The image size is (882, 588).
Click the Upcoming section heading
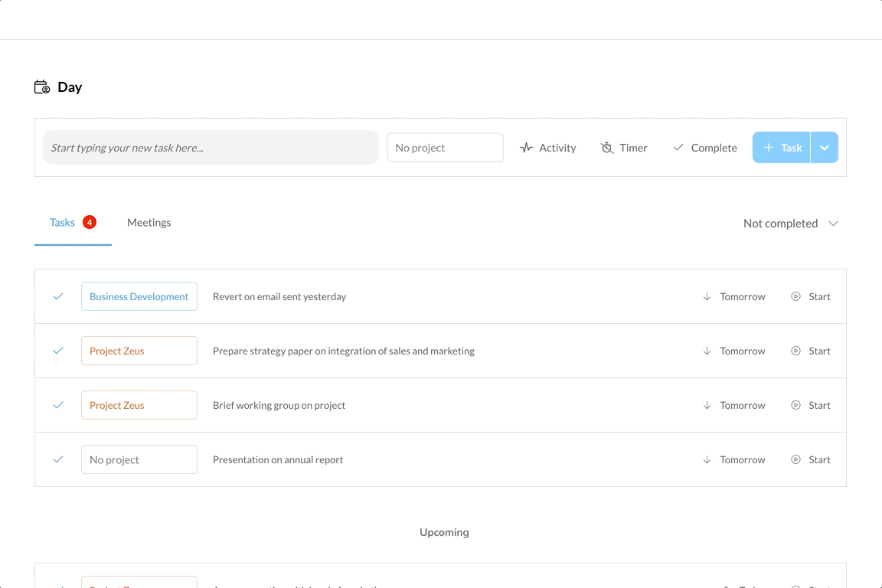[444, 532]
